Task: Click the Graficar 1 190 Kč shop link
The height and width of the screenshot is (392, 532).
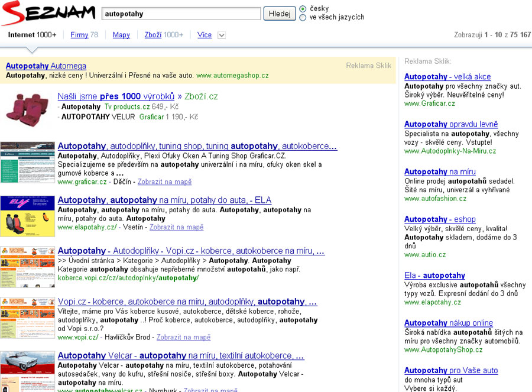Action: tap(151, 116)
